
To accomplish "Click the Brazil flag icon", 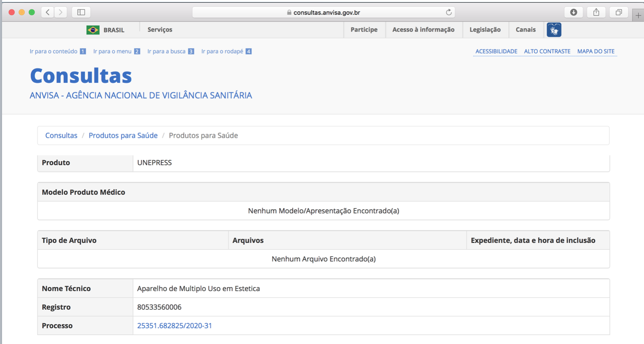I will coord(93,30).
